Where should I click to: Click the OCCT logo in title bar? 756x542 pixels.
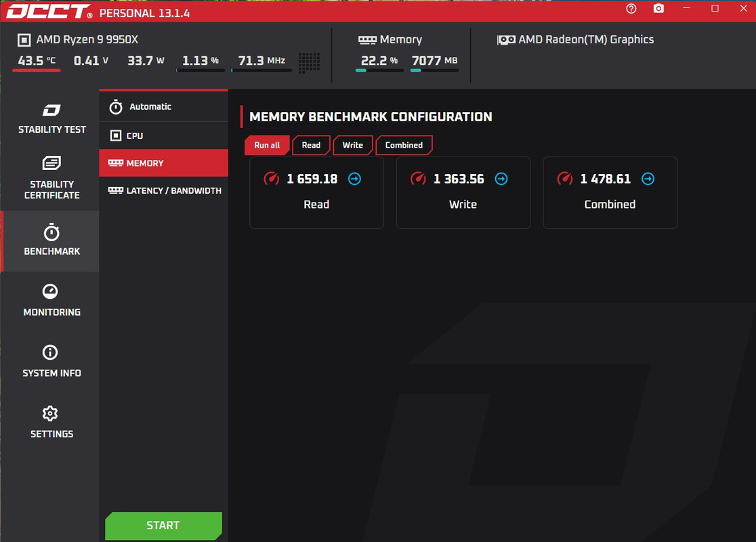click(49, 12)
